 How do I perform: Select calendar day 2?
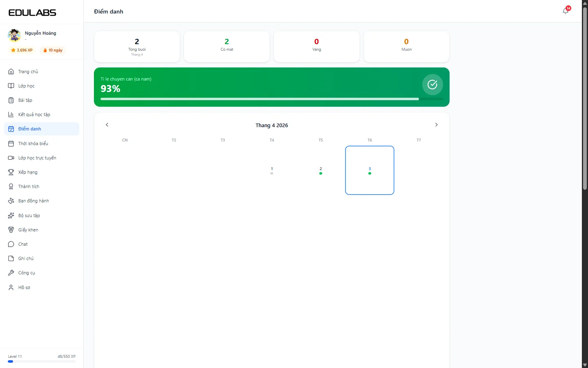pos(321,170)
